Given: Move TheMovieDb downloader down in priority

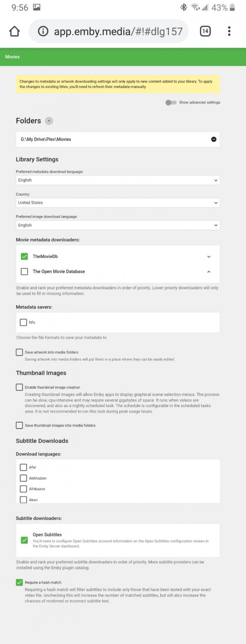Looking at the screenshot, I should click(x=209, y=256).
